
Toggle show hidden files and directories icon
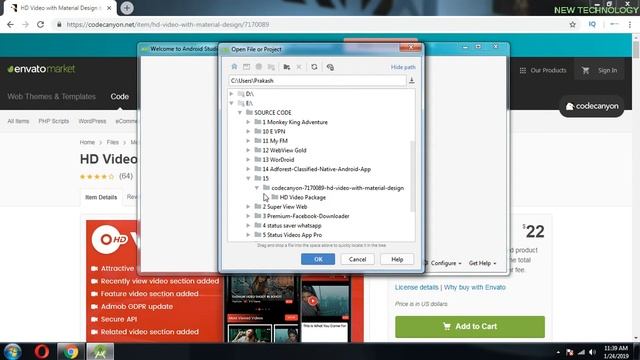[x=330, y=67]
